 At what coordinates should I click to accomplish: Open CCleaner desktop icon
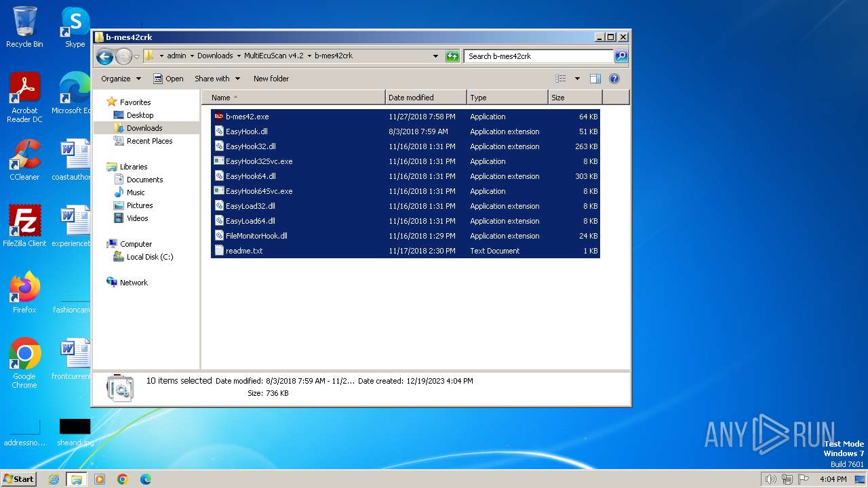click(24, 160)
